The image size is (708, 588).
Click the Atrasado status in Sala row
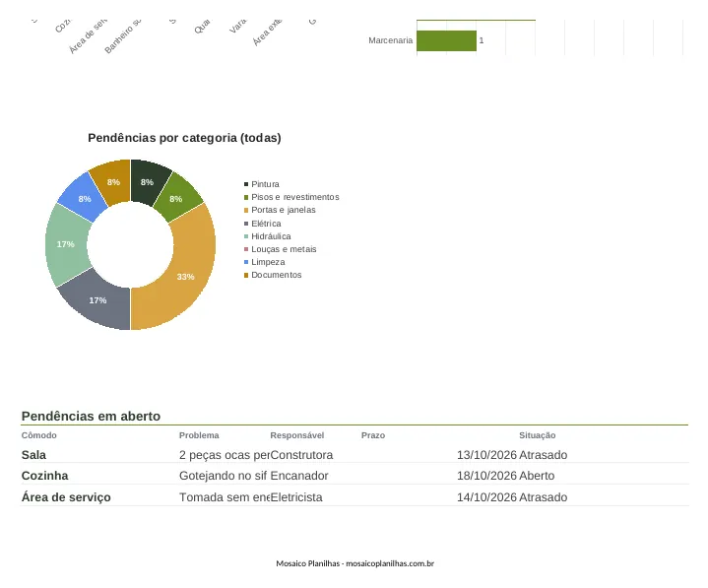pos(544,455)
